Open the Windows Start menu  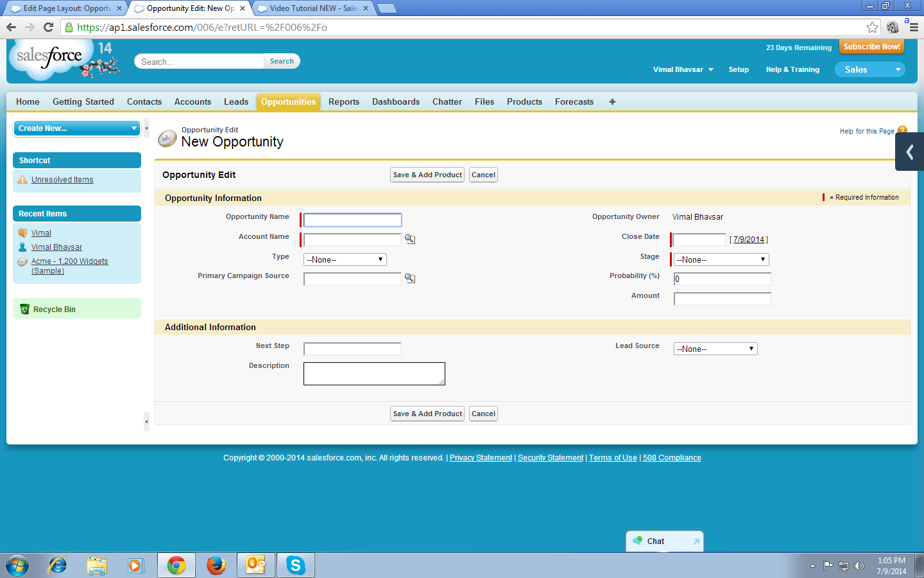(17, 566)
